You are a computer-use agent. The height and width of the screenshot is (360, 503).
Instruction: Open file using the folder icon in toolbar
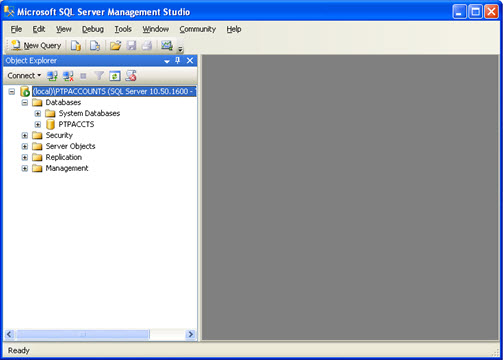pos(115,45)
